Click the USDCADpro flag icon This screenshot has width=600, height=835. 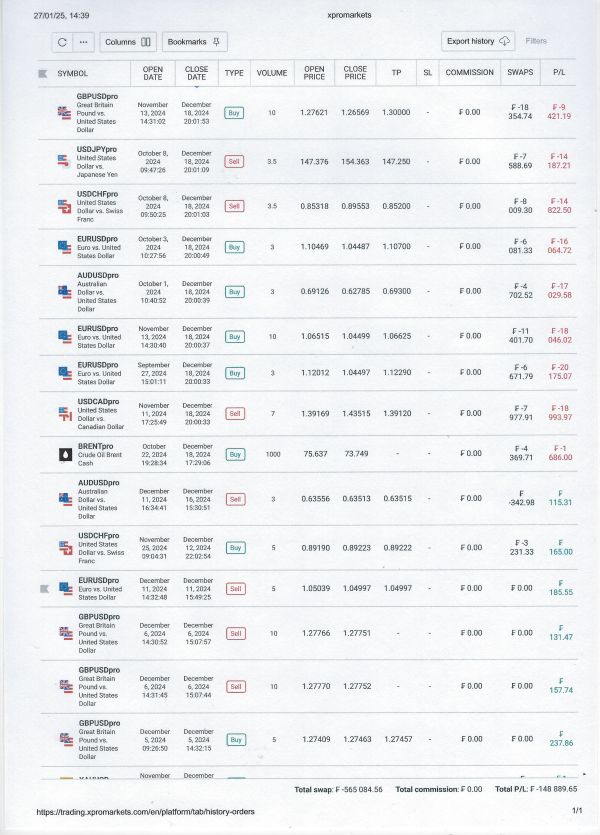coord(65,414)
